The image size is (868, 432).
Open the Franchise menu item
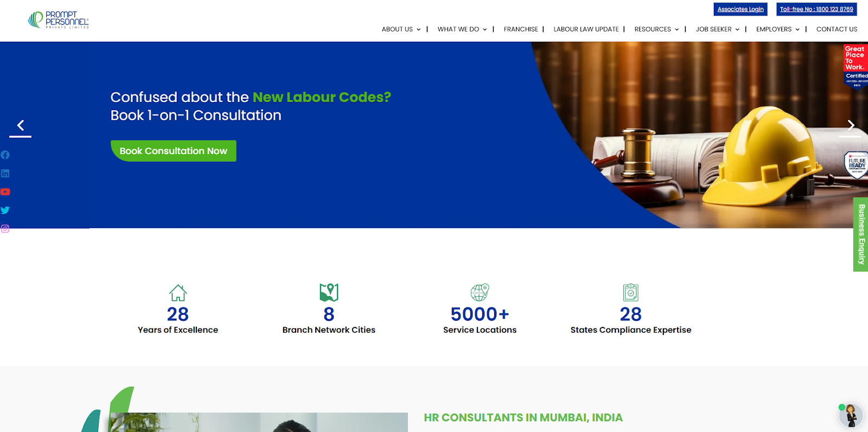(x=521, y=29)
